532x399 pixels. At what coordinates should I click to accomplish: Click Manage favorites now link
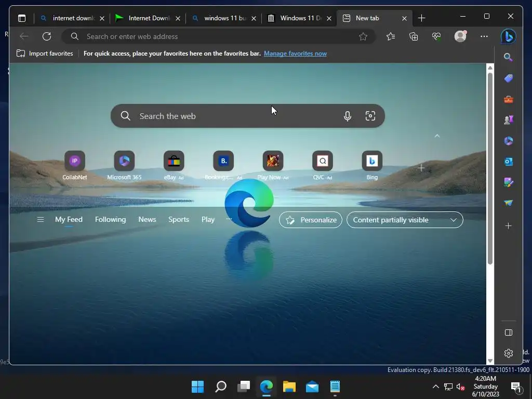coord(295,54)
